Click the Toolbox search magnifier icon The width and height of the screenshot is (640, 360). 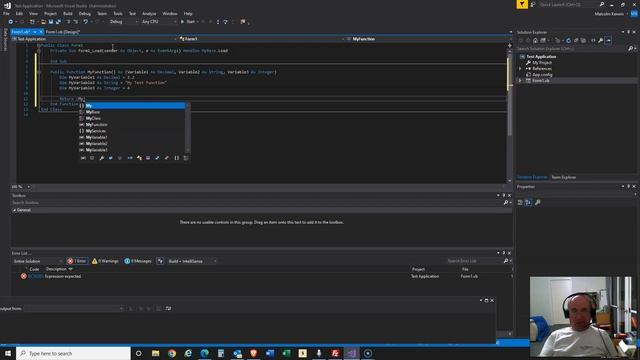pyautogui.click(x=506, y=202)
